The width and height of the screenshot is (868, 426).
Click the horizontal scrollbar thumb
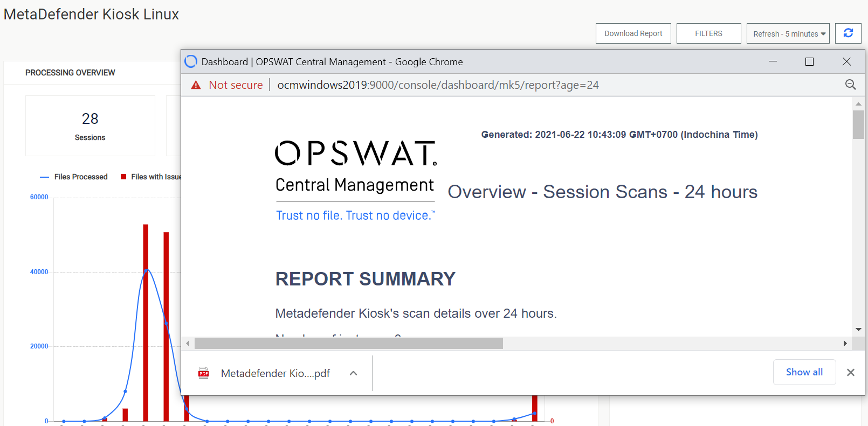click(348, 343)
